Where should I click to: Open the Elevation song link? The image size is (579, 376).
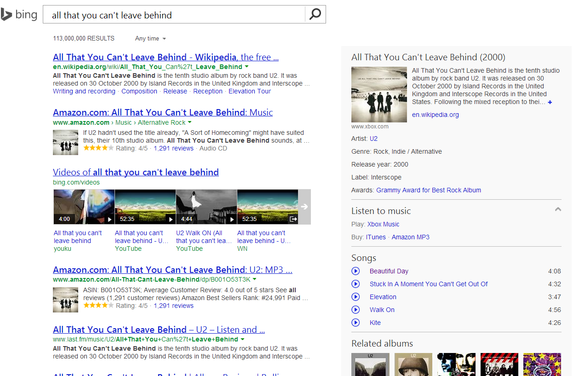383,297
